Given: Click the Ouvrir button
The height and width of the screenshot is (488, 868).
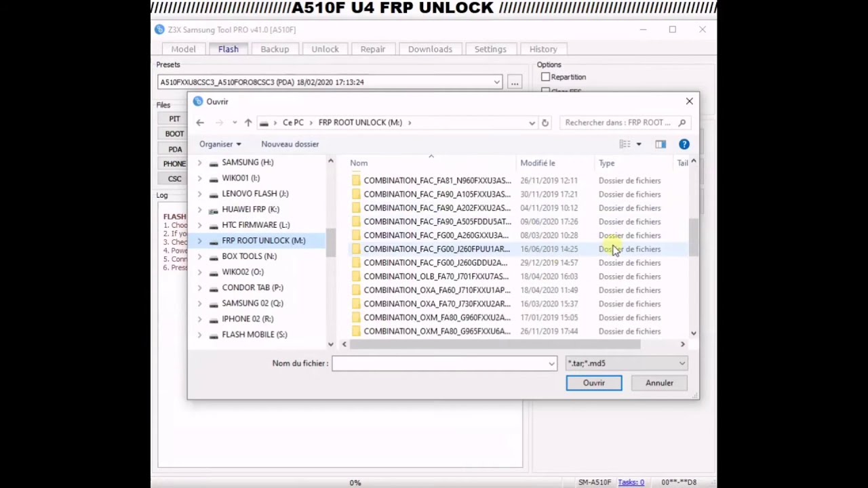Looking at the screenshot, I should tap(594, 383).
